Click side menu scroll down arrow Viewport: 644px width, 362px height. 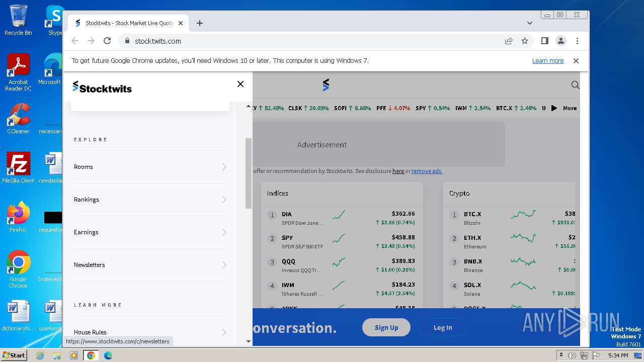click(248, 341)
